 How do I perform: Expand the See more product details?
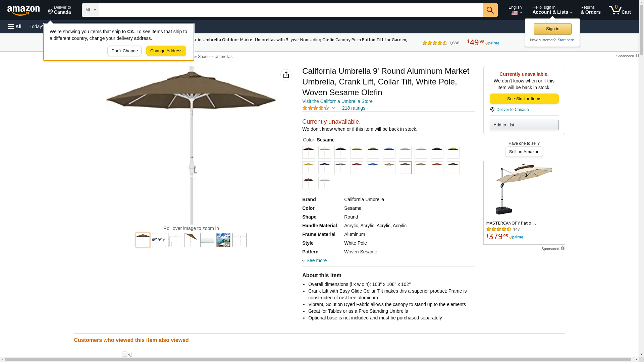(316, 260)
